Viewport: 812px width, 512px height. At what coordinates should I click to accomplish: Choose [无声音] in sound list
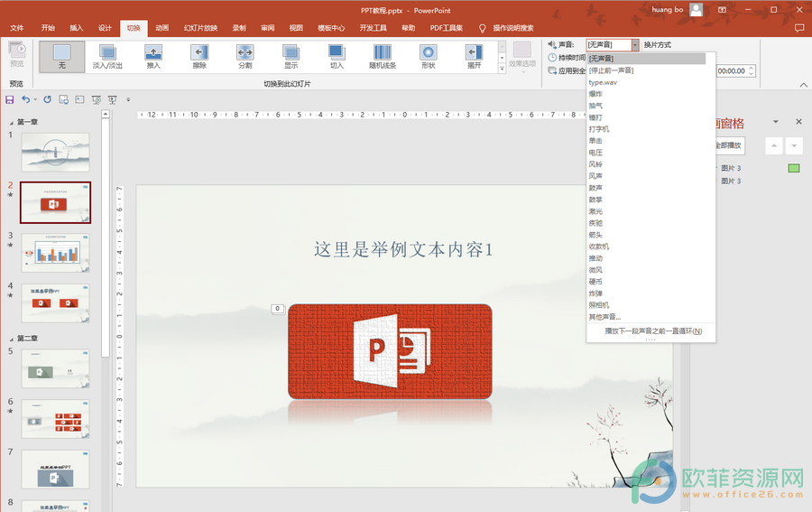pos(646,59)
